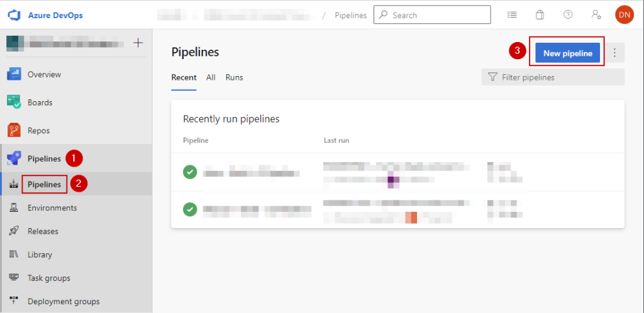Click the New pipeline button
Screen dimensions: 644x313
(567, 53)
